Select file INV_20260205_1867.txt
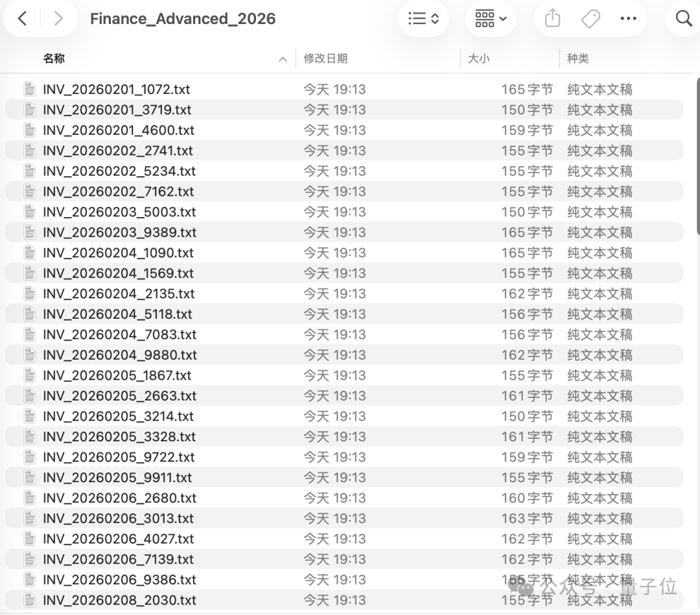This screenshot has width=700, height=615. click(344, 375)
